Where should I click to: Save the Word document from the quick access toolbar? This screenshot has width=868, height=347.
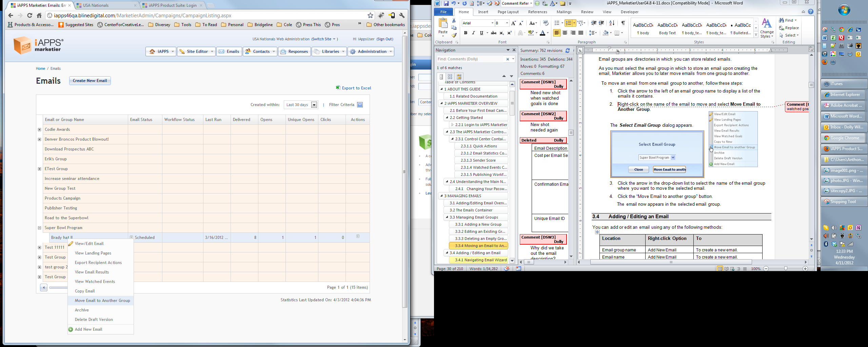(x=446, y=3)
